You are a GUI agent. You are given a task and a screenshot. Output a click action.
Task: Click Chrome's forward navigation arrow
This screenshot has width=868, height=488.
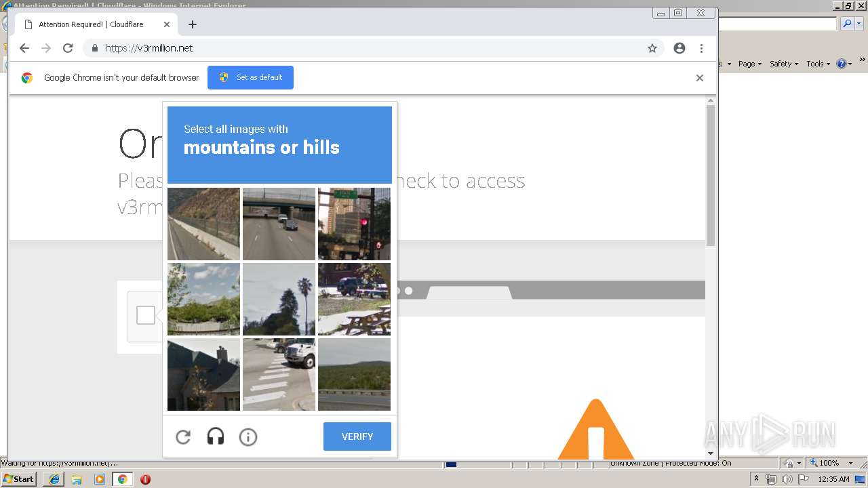(46, 48)
